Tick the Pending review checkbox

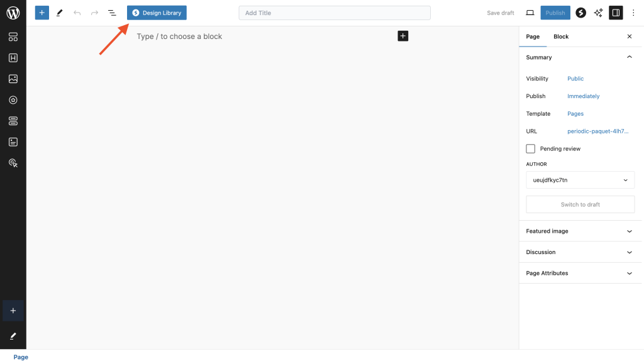pyautogui.click(x=531, y=148)
